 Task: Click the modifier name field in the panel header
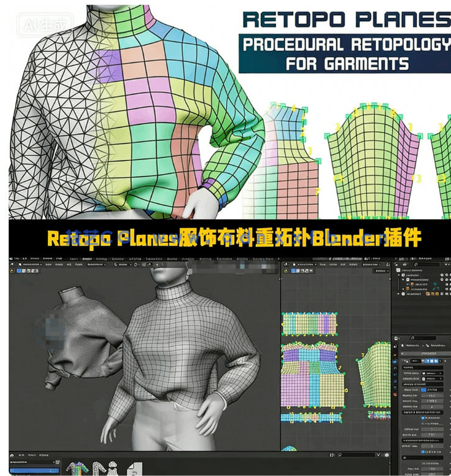point(416,361)
